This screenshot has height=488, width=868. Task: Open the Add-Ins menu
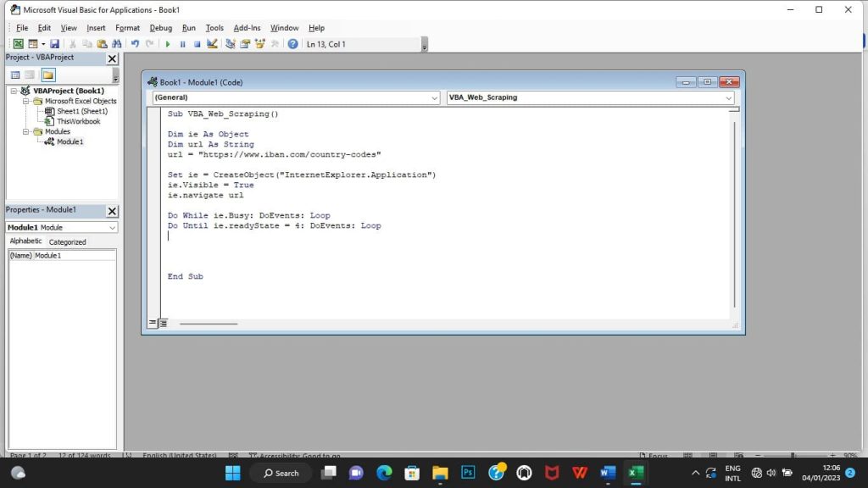(x=247, y=28)
